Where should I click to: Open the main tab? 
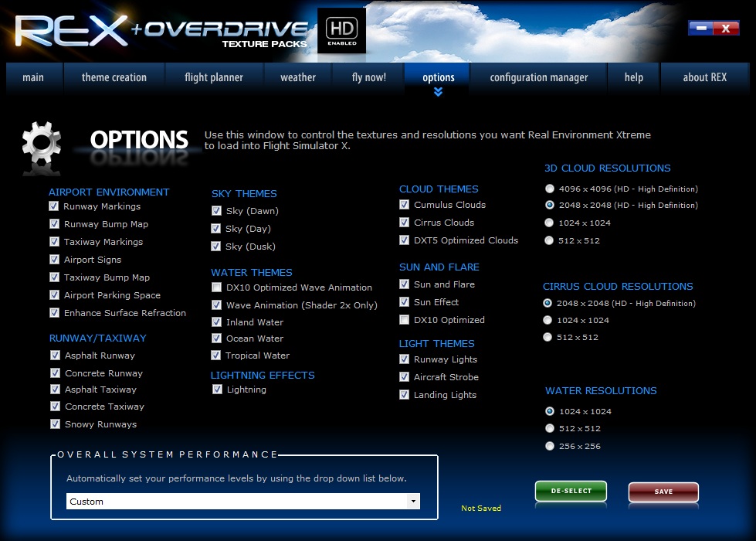[33, 77]
